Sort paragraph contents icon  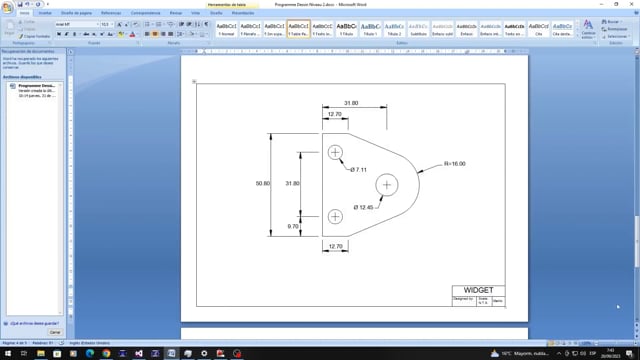click(198, 24)
